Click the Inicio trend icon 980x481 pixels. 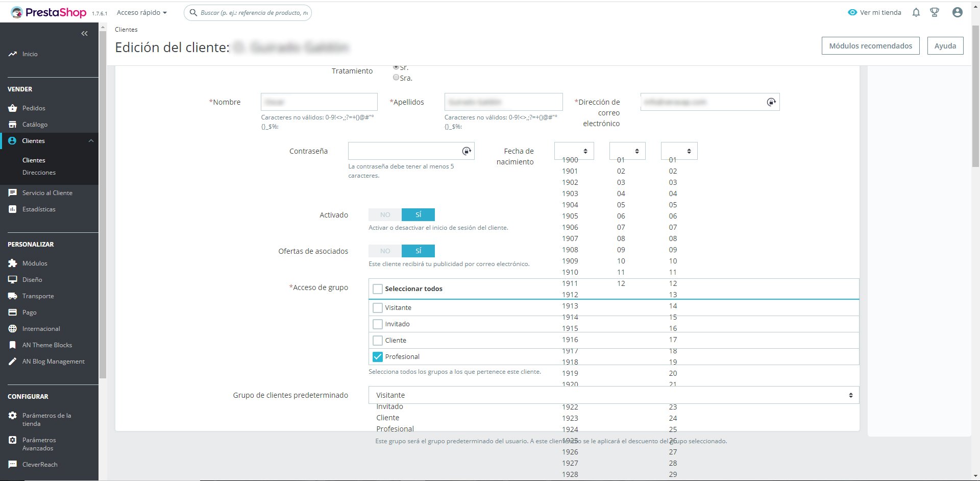pyautogui.click(x=12, y=54)
